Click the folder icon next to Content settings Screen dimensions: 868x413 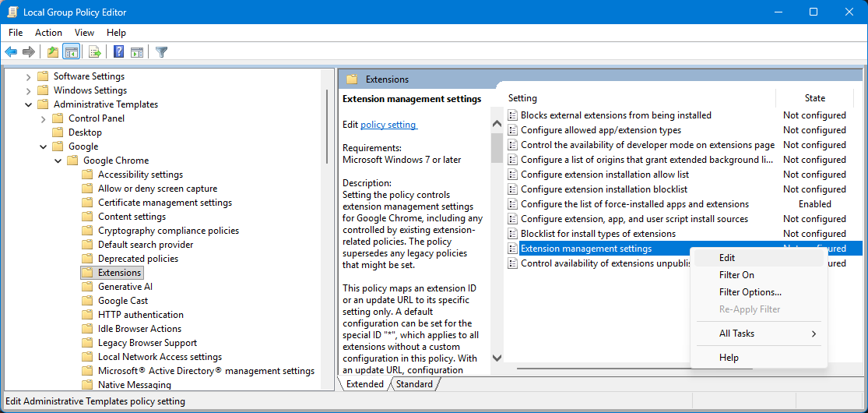coord(87,216)
